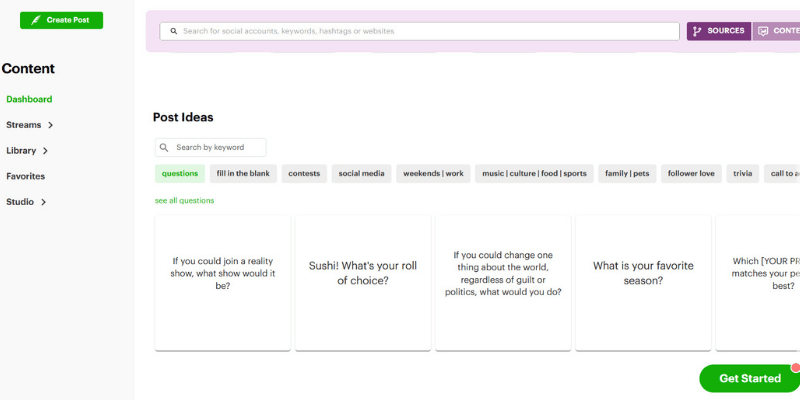
Task: Open the Streams menu item
Action: tap(23, 125)
